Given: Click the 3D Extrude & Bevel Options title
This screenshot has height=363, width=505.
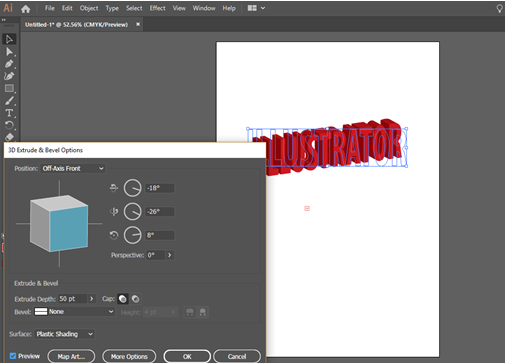Looking at the screenshot, I should (45, 150).
